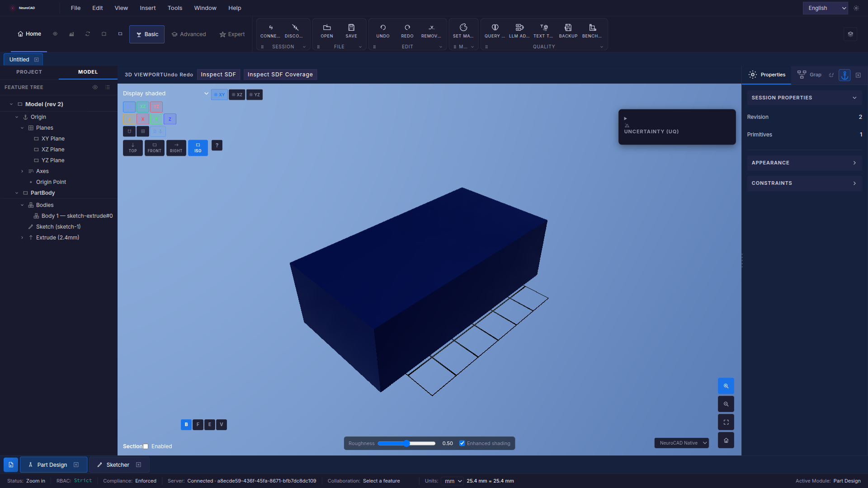Expand the Appearance section
Screen dimensions: 868x488
[804, 163]
